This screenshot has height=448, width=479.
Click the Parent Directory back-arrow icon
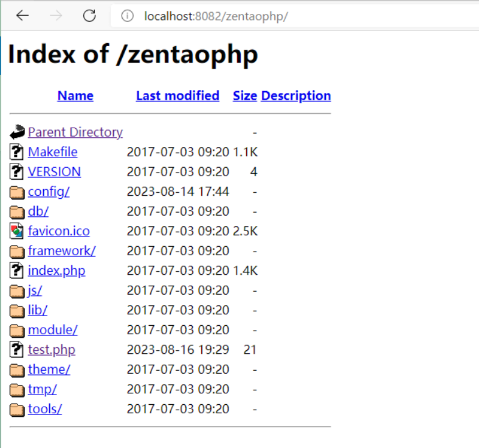(x=17, y=132)
